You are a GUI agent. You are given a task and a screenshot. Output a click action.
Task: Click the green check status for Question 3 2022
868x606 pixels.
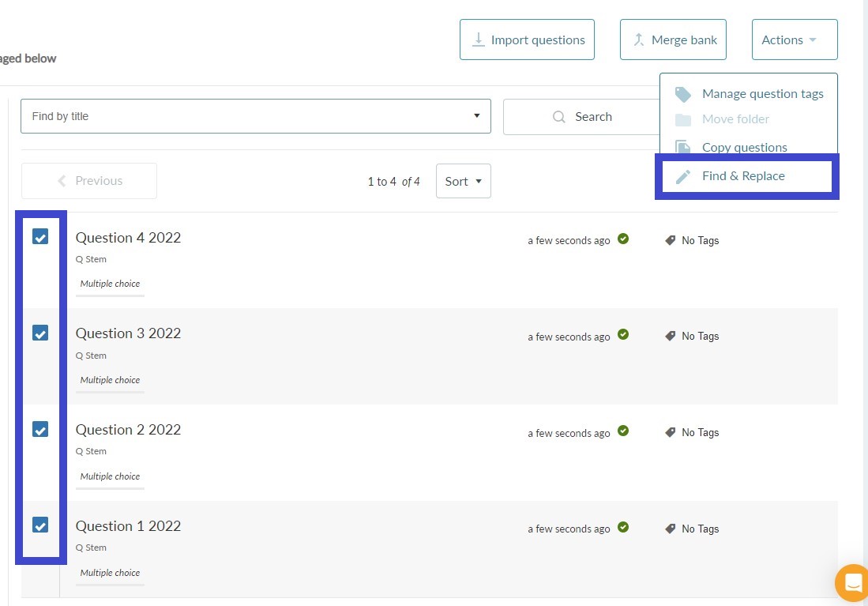623,334
